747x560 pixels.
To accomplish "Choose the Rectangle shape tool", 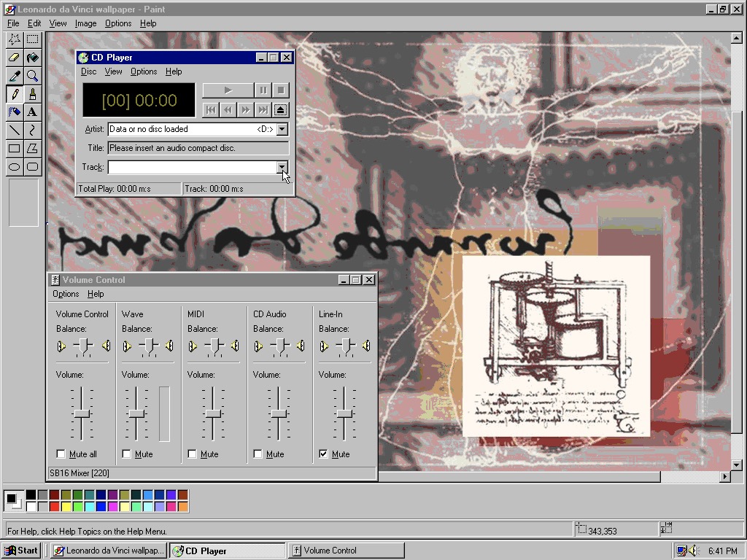I will point(15,148).
